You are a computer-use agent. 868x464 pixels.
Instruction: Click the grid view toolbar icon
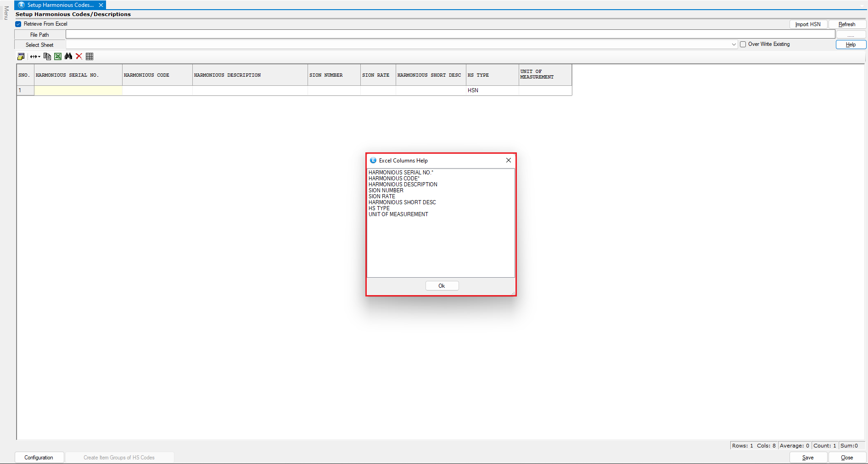pos(90,56)
